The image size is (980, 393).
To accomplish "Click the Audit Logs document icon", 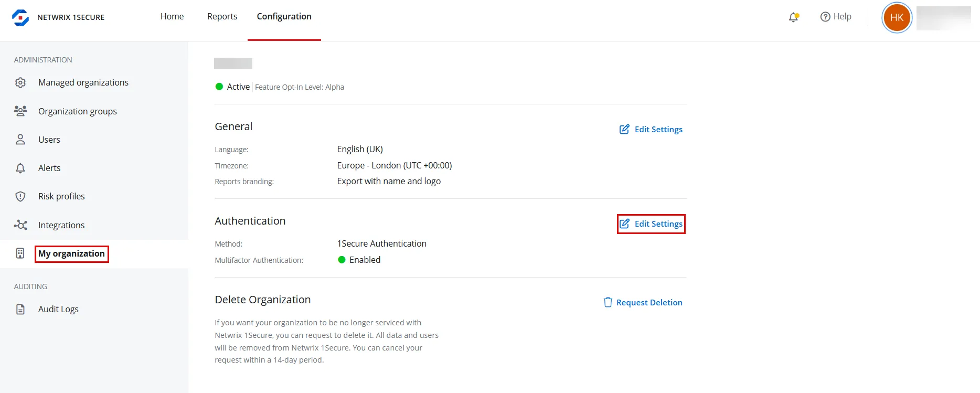I will (20, 309).
